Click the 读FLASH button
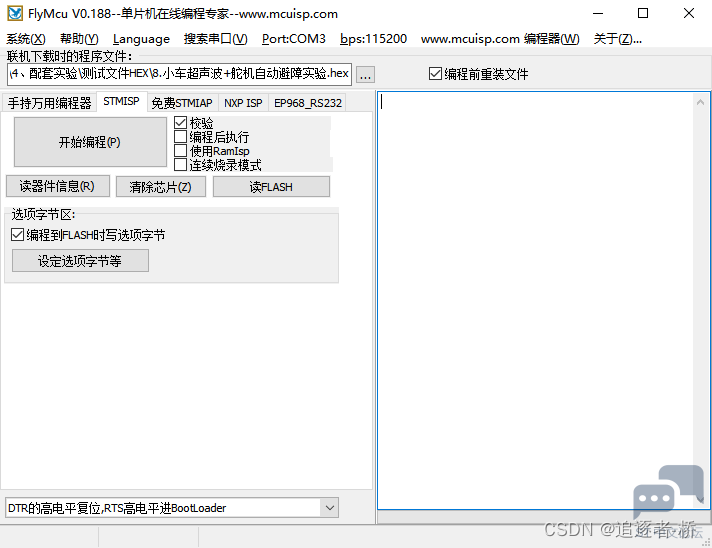Viewport: 712px width, 548px height. [x=271, y=187]
